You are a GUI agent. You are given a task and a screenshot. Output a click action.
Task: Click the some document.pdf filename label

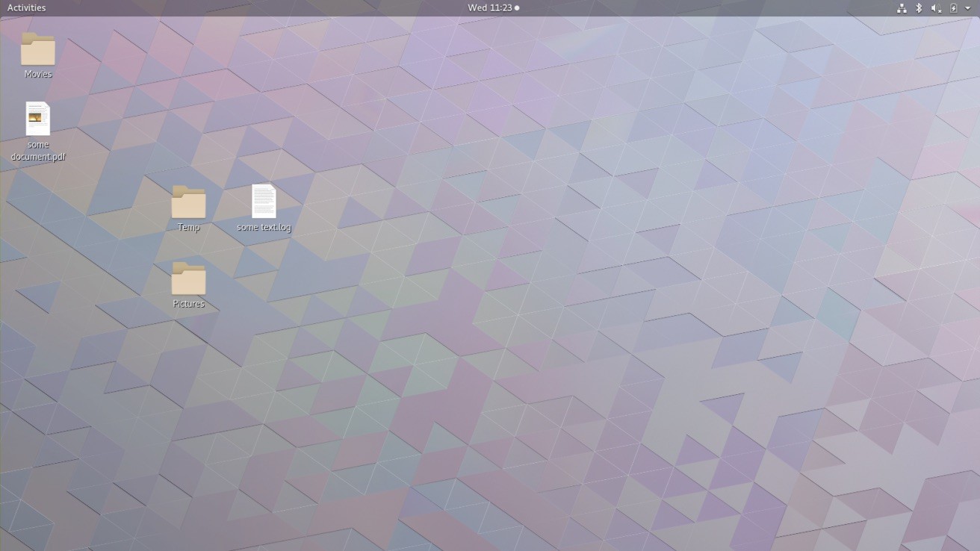[x=37, y=151]
